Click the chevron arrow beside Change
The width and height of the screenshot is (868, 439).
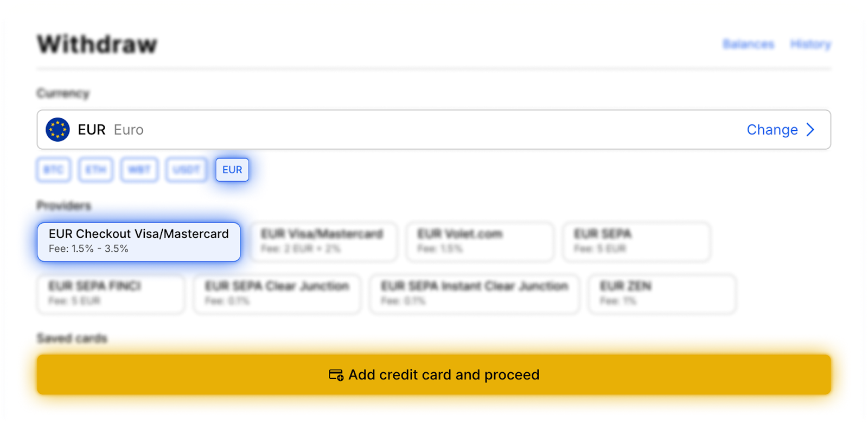click(810, 130)
